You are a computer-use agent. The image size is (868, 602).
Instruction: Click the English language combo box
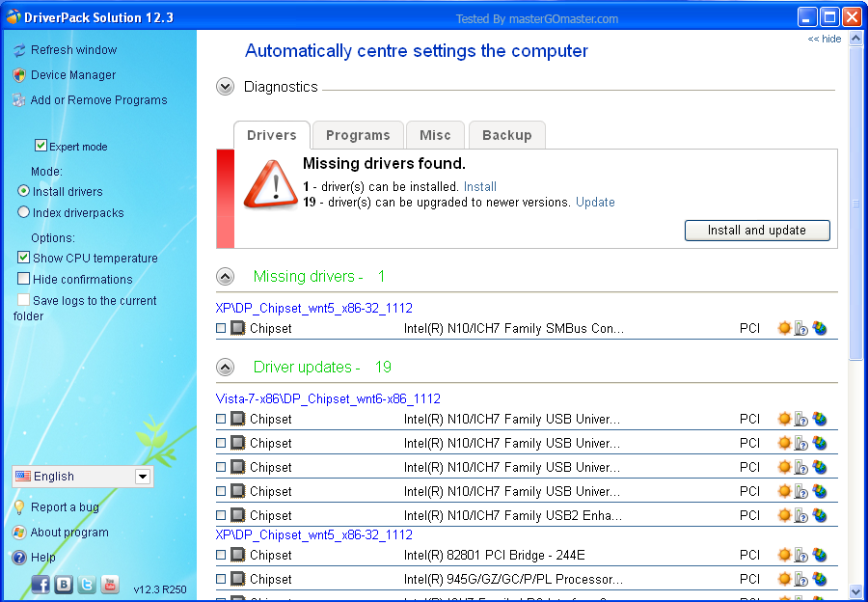(83, 477)
